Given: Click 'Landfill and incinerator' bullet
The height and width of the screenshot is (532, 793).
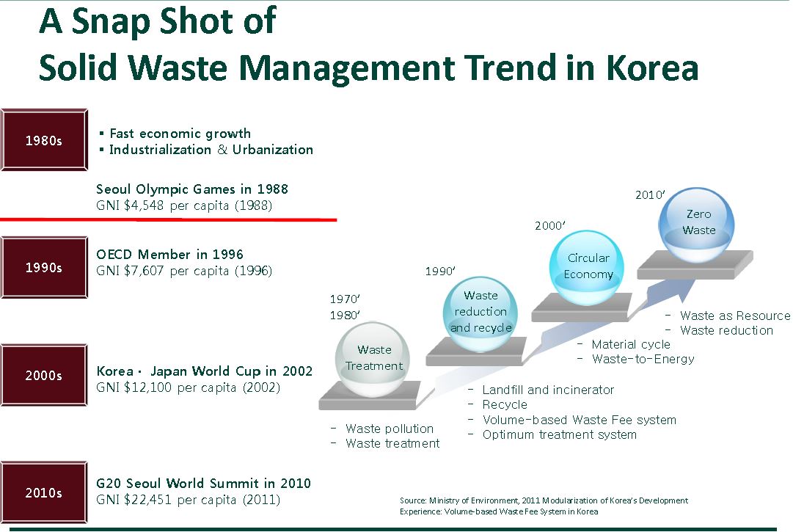Looking at the screenshot, I should (548, 390).
